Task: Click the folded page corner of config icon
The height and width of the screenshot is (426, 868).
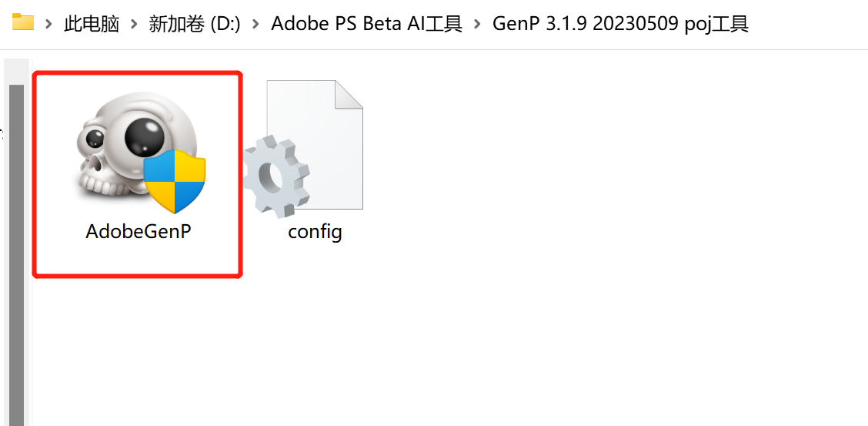Action: (349, 94)
